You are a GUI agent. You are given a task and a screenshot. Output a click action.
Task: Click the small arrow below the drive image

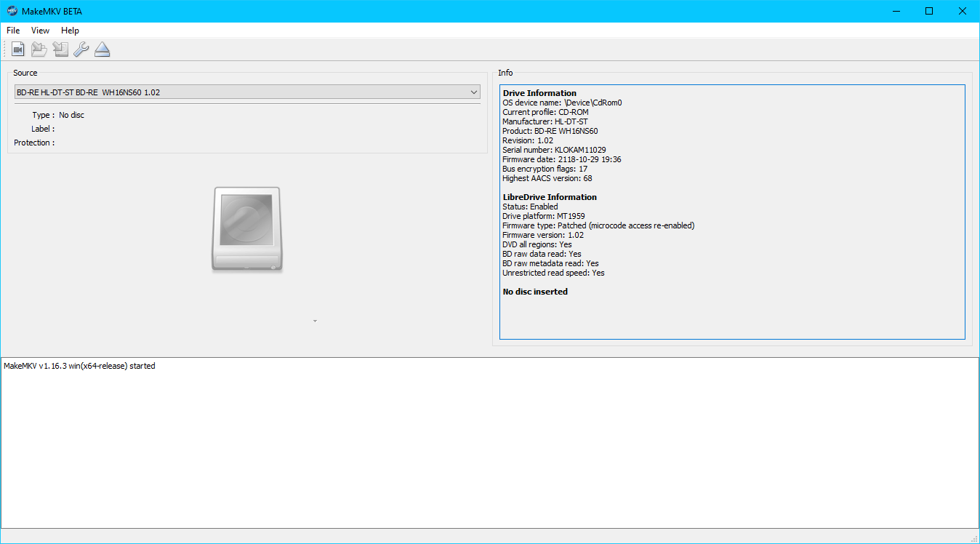tap(315, 321)
